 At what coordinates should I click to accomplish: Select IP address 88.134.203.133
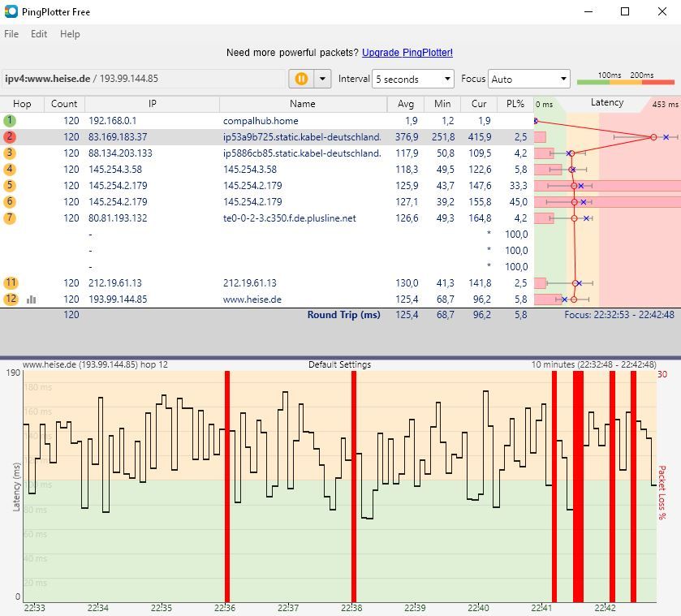120,153
